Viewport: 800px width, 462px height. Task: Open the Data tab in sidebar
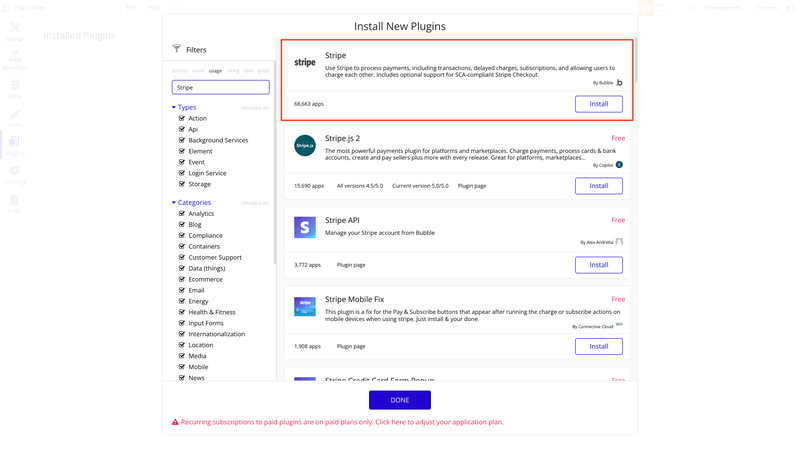15,89
